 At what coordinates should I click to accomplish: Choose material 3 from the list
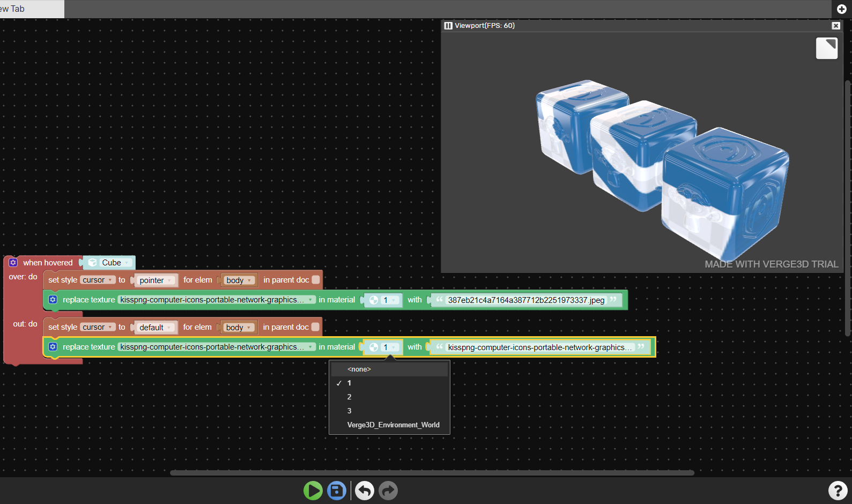tap(389, 411)
